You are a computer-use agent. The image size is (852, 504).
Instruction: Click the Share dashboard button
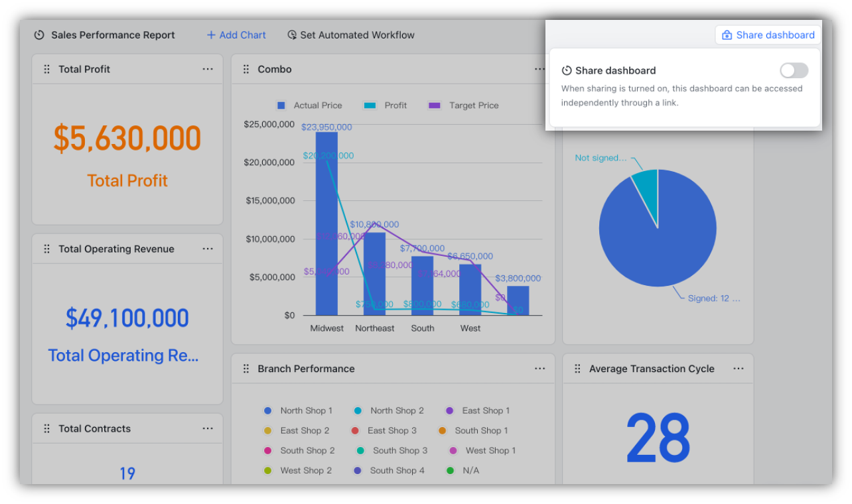(x=767, y=34)
